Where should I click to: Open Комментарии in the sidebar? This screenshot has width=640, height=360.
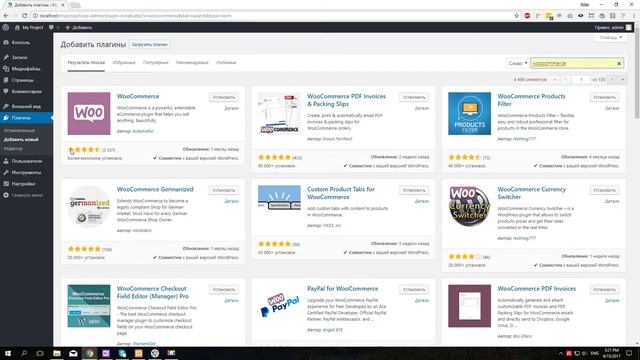click(x=26, y=92)
